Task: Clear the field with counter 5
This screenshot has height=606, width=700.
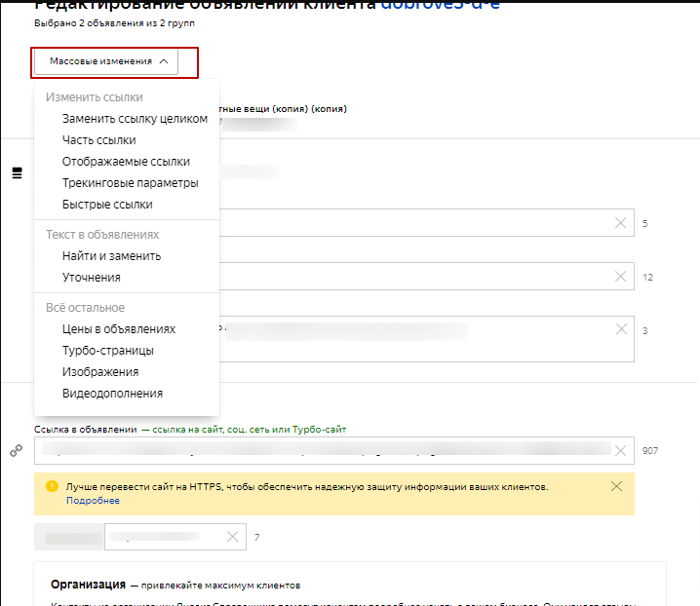Action: pyautogui.click(x=621, y=223)
